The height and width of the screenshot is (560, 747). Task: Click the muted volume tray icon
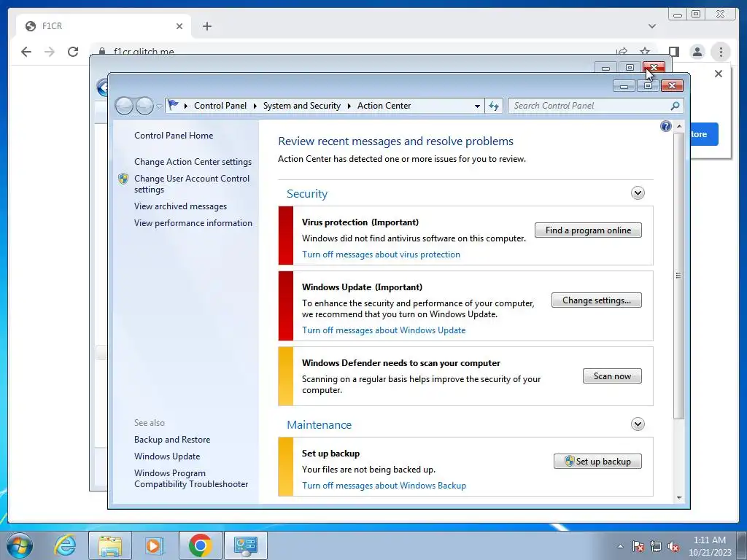673,546
